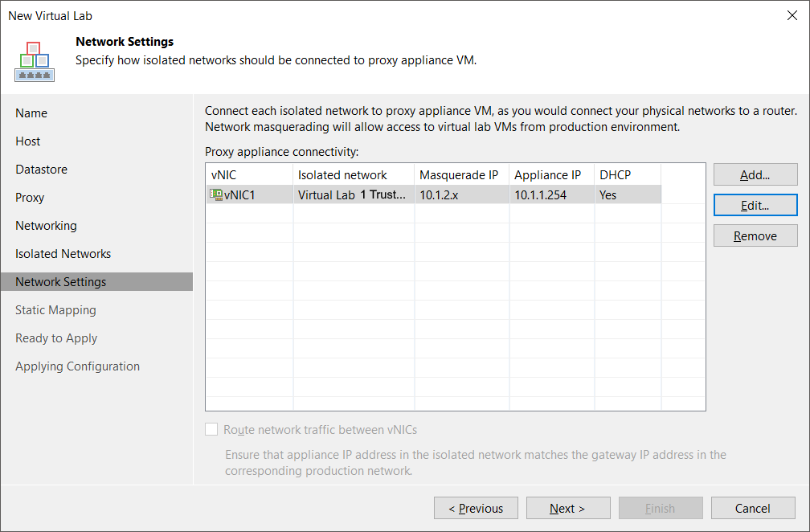Go to the Ready to Apply step
The height and width of the screenshot is (532, 810).
[x=56, y=338]
